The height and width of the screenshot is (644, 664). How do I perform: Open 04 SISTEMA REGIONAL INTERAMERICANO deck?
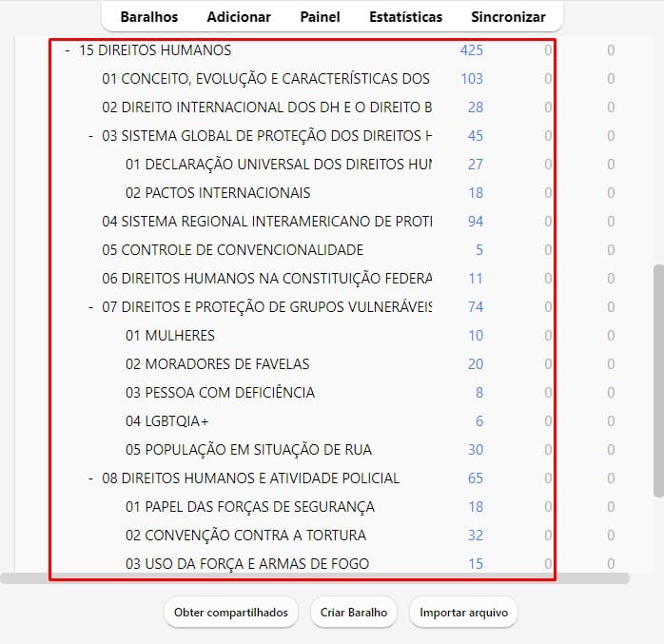(266, 222)
